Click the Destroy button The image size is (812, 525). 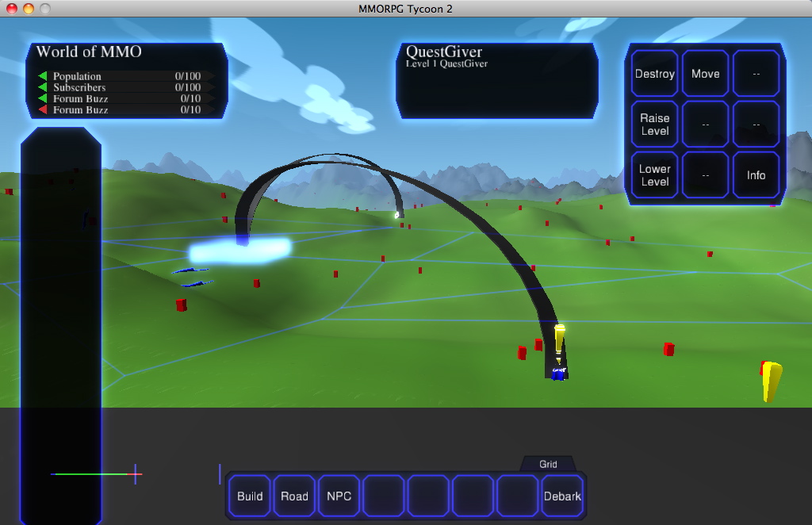click(654, 74)
